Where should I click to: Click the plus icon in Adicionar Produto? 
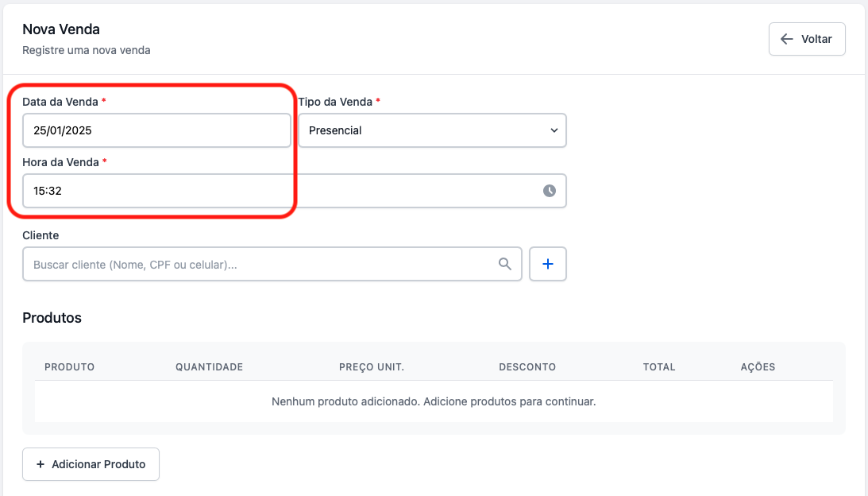point(41,464)
